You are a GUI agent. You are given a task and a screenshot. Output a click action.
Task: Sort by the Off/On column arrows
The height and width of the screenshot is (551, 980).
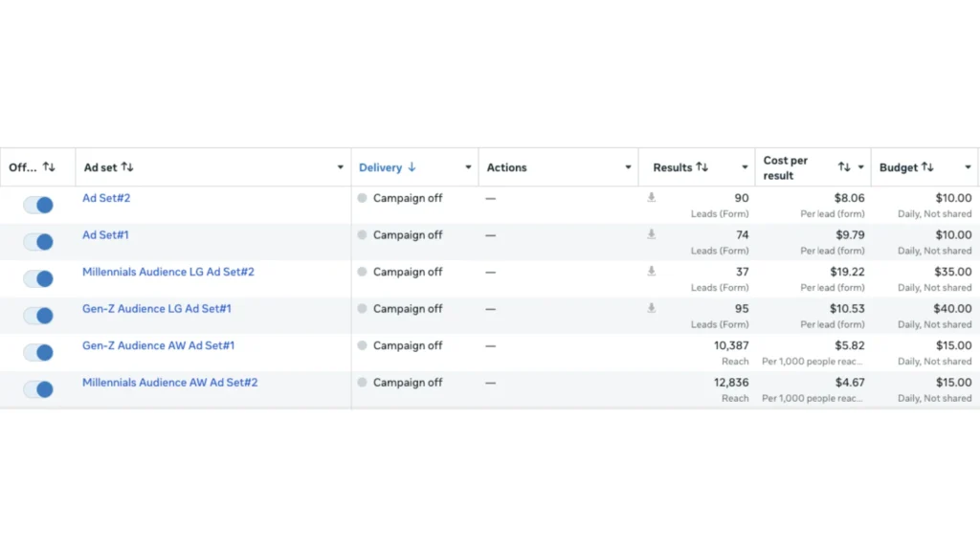[49, 166]
